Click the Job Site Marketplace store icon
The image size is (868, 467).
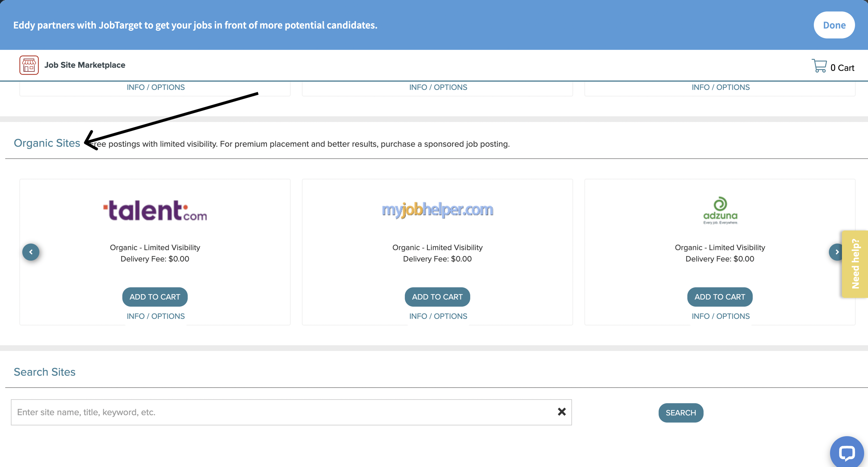tap(29, 65)
